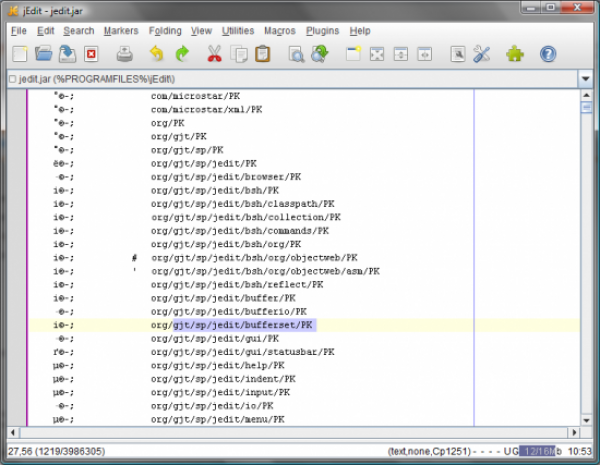The height and width of the screenshot is (465, 600).
Task: Open Buffer Options toolbar icon
Action: point(458,54)
